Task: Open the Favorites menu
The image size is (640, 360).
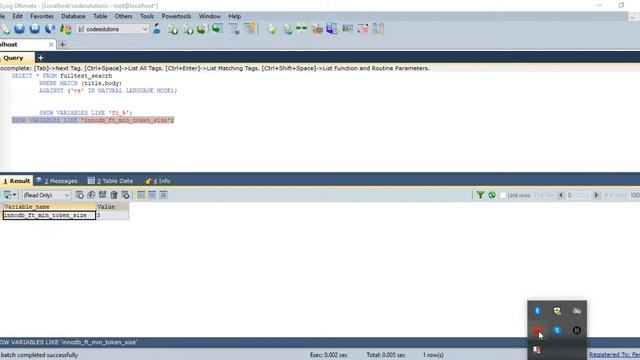Action: 42,16
